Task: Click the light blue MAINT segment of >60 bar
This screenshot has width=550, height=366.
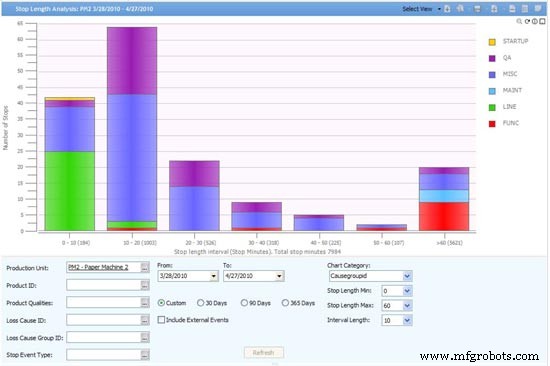Action: pos(444,196)
